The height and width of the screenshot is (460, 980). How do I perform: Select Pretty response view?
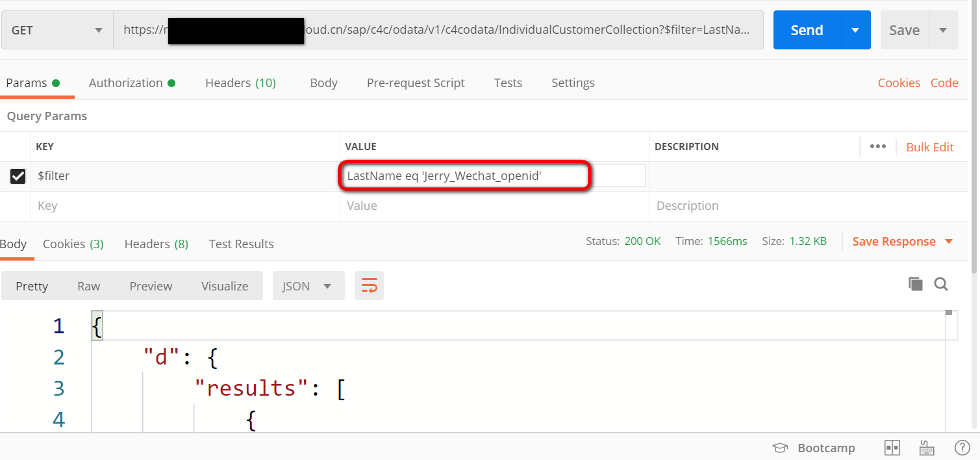[x=32, y=286]
